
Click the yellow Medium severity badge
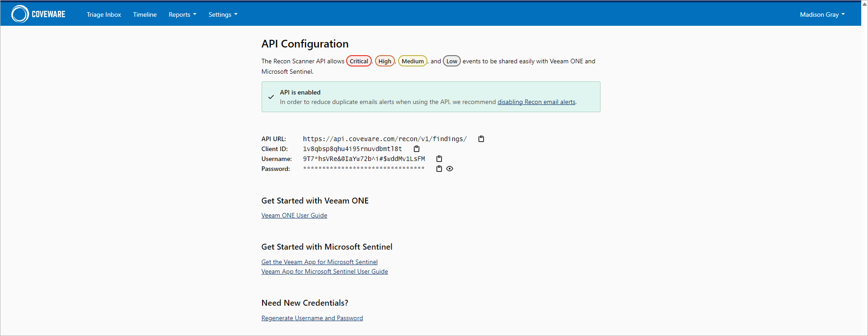(413, 61)
